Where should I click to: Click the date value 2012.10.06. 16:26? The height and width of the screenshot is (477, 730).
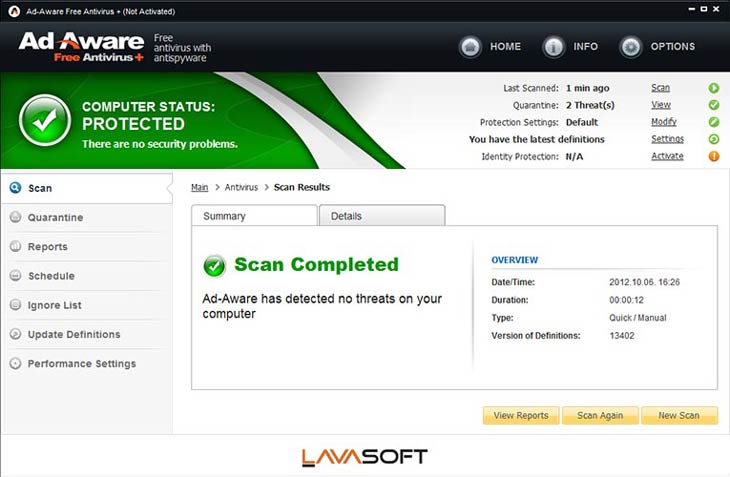point(644,282)
